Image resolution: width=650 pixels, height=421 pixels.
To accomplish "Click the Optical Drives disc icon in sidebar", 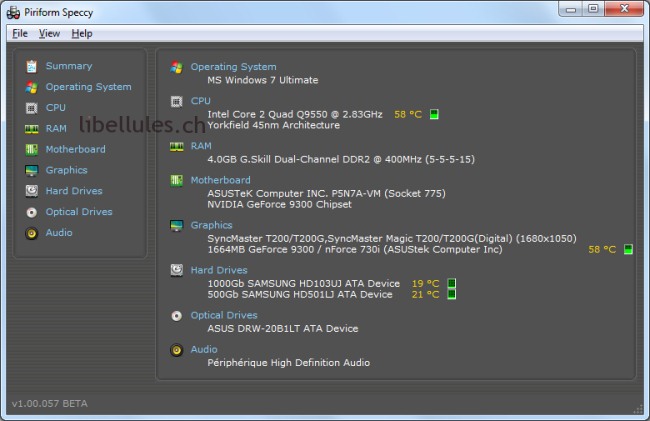I will (32, 212).
